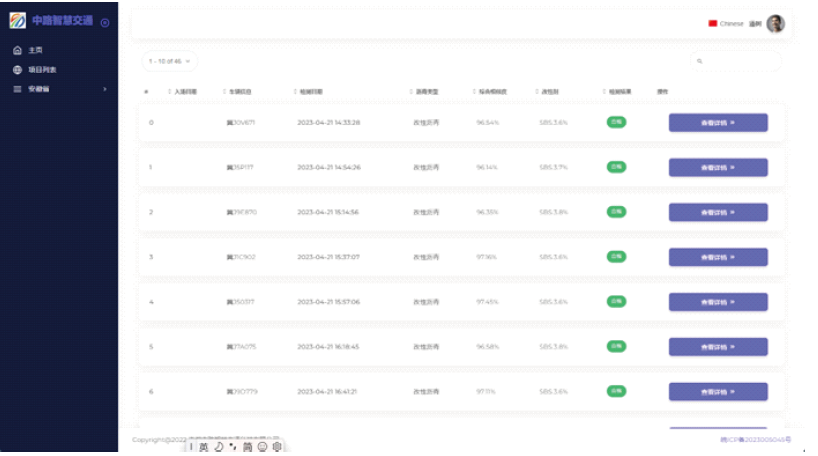Toggle the IME 英 language mode
The image size is (818, 456).
point(204,447)
